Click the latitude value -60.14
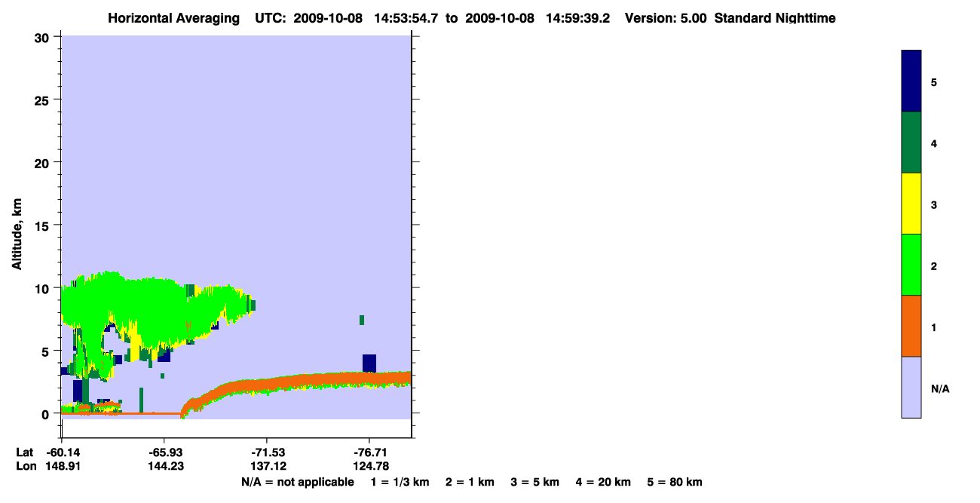Screen dimensions: 980x503 point(63,452)
